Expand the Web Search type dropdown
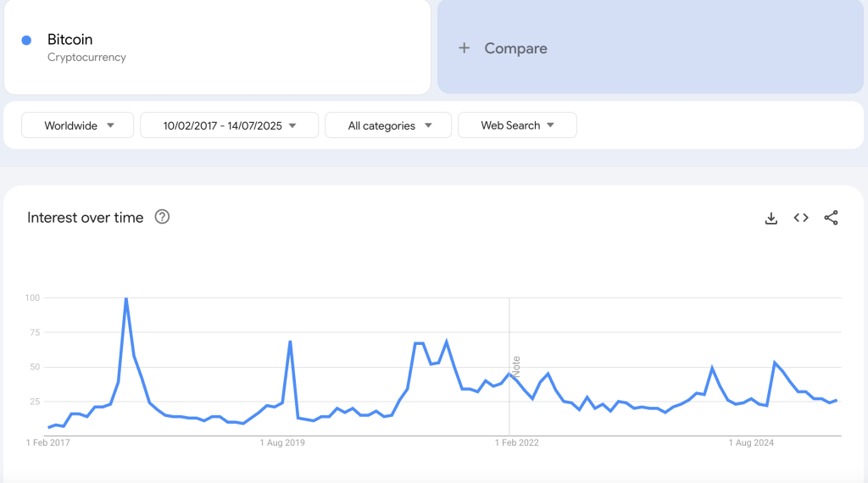868x483 pixels. 517,125
